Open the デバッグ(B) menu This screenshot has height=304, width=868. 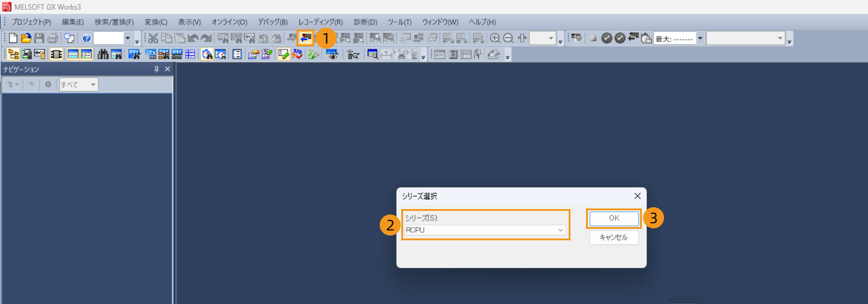point(273,22)
